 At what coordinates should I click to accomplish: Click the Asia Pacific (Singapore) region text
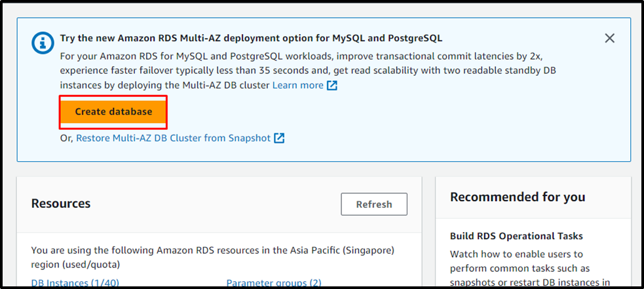tap(342, 250)
